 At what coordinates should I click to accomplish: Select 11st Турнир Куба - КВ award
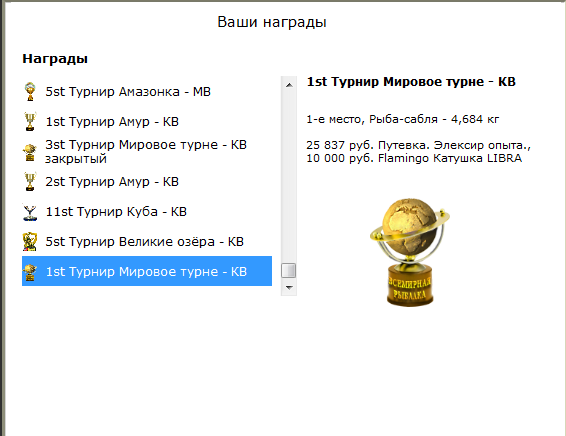[147, 212]
